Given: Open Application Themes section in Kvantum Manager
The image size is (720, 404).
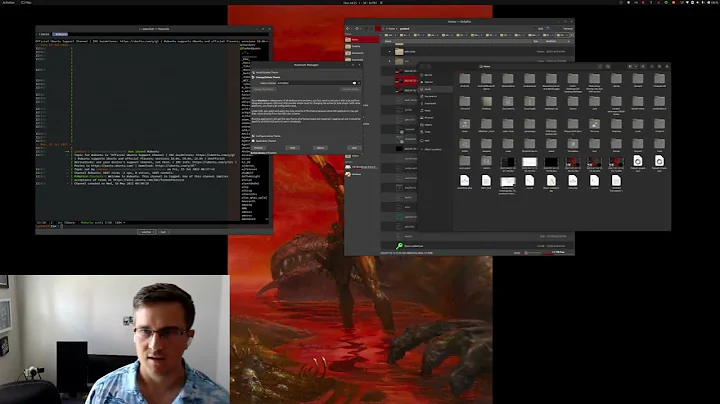Looking at the screenshot, I should coord(266,140).
